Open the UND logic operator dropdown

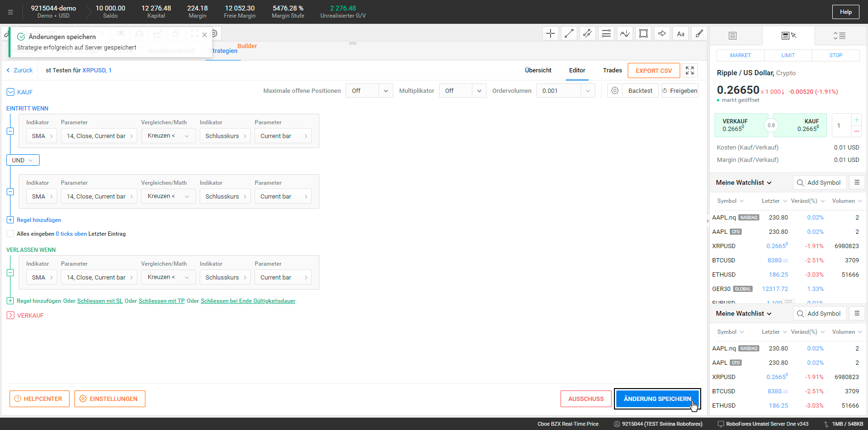[x=23, y=160]
